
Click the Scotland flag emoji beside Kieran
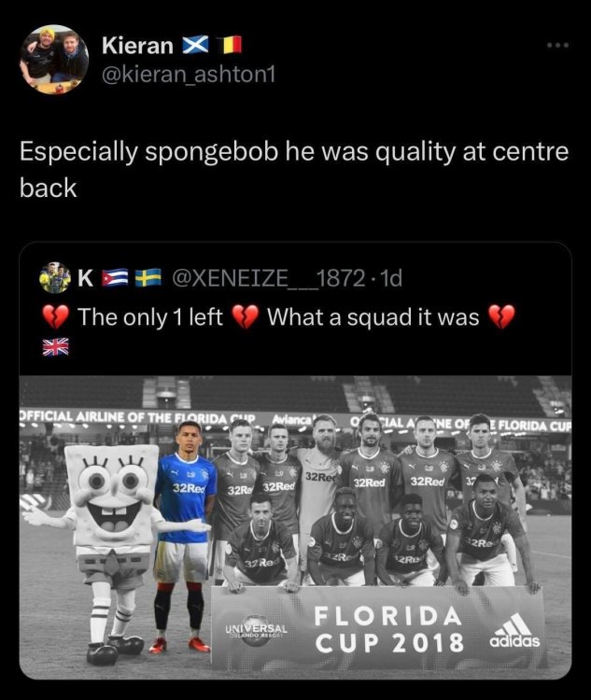click(195, 45)
